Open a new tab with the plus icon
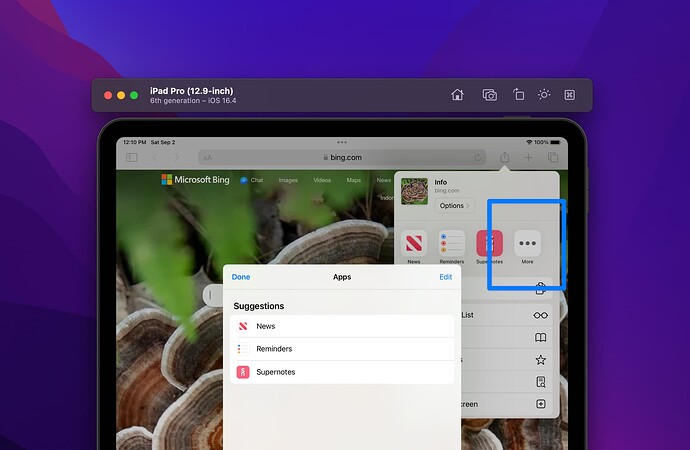The height and width of the screenshot is (450, 690). tap(529, 157)
